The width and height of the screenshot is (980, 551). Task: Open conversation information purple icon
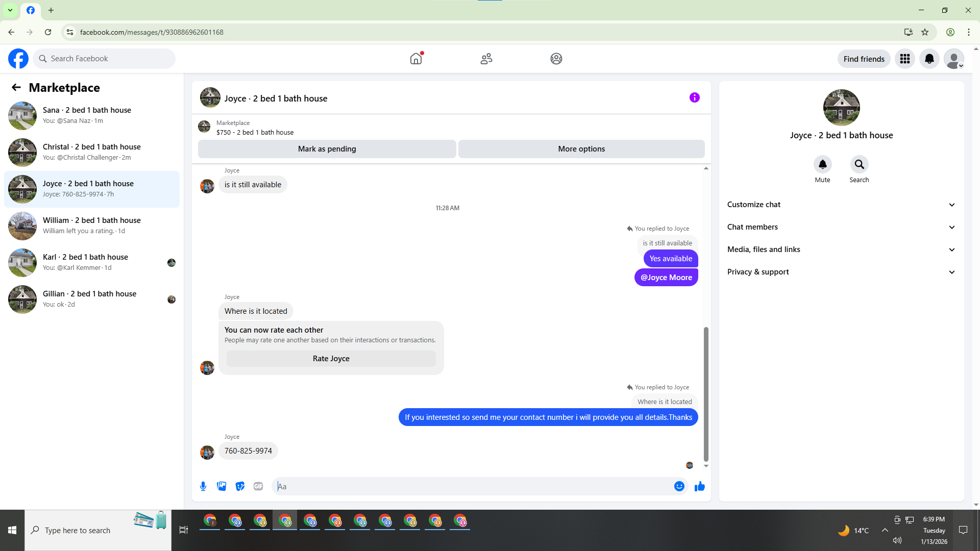(x=694, y=97)
